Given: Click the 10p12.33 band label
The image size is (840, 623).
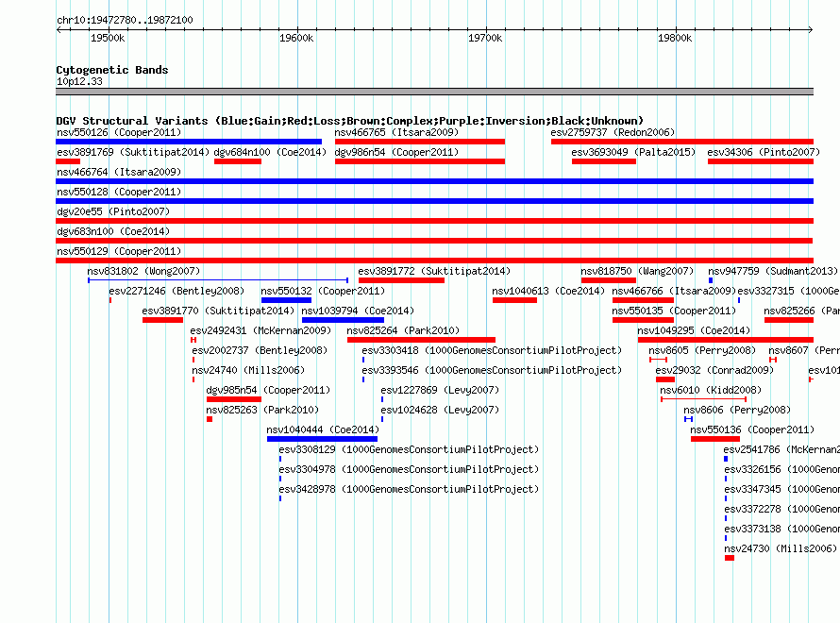Looking at the screenshot, I should (79, 81).
